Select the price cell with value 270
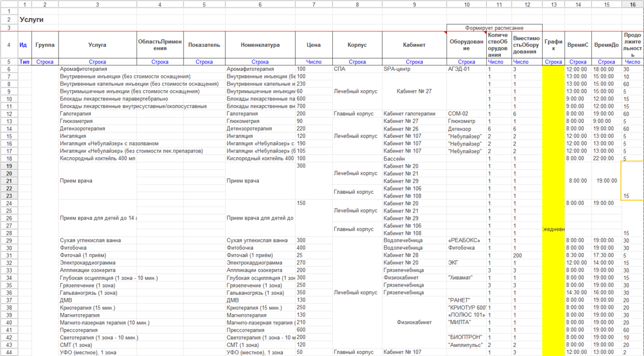This screenshot has height=356, width=644. point(314,263)
